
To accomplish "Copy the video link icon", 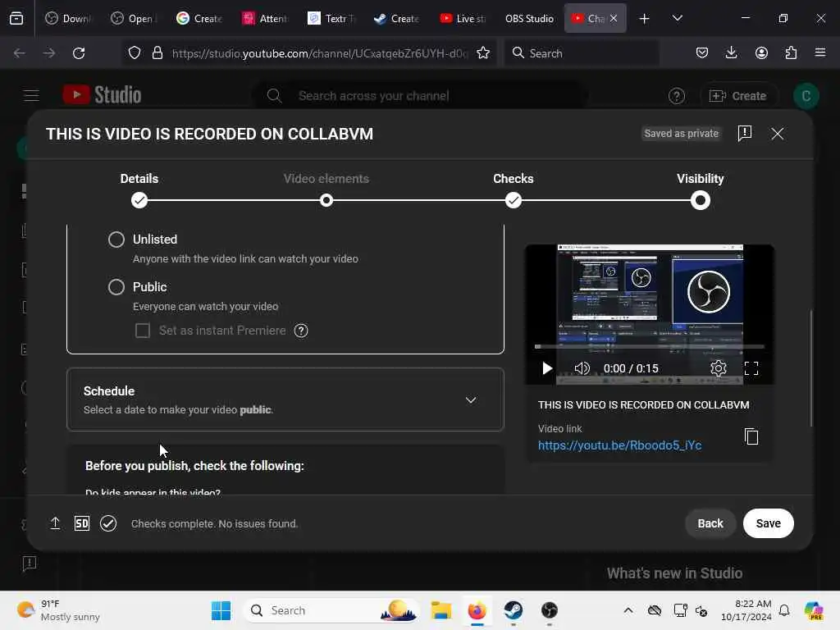I will coord(751,436).
